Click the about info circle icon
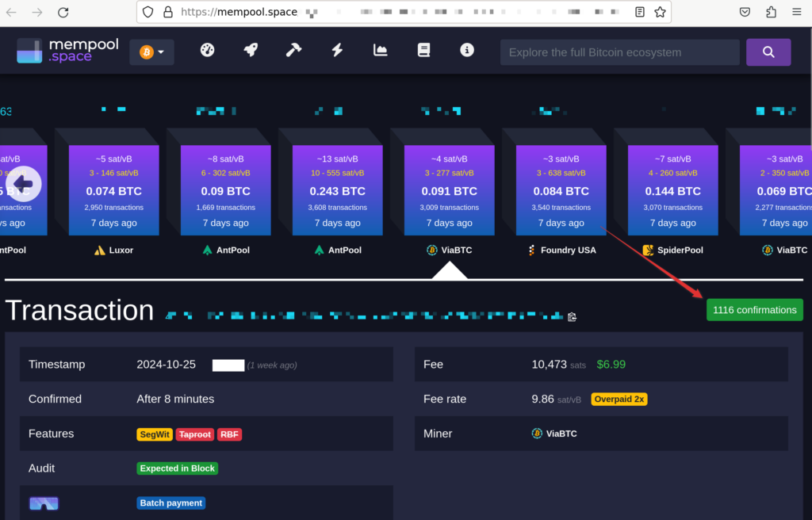 467,50
